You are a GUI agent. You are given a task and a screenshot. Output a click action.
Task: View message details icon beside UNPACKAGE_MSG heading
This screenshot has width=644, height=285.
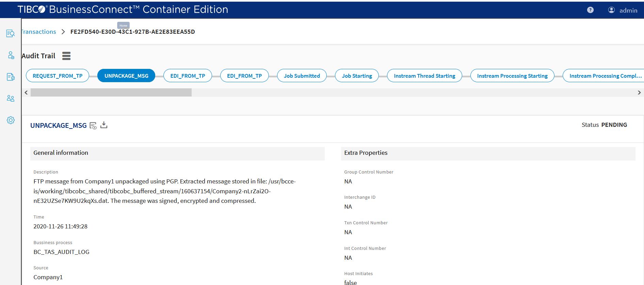pos(93,126)
